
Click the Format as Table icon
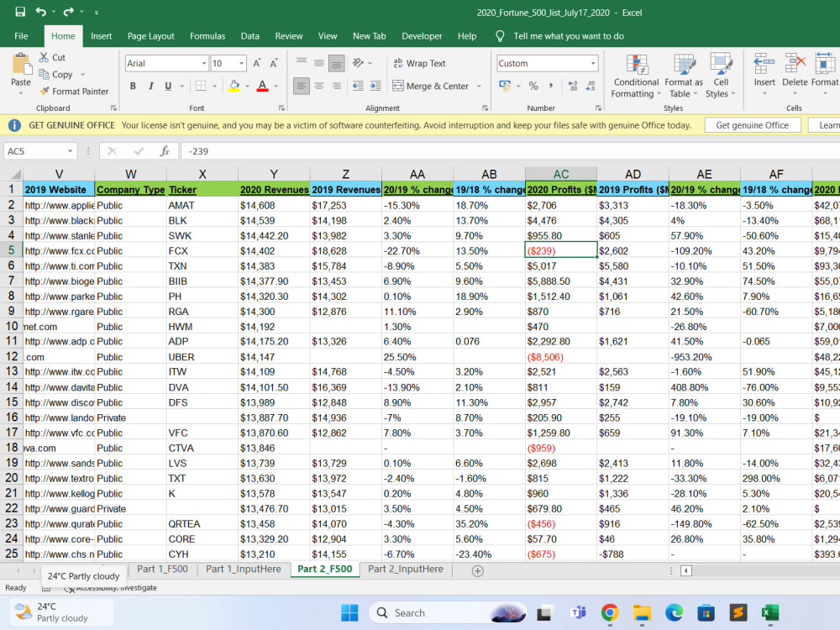[x=682, y=76]
